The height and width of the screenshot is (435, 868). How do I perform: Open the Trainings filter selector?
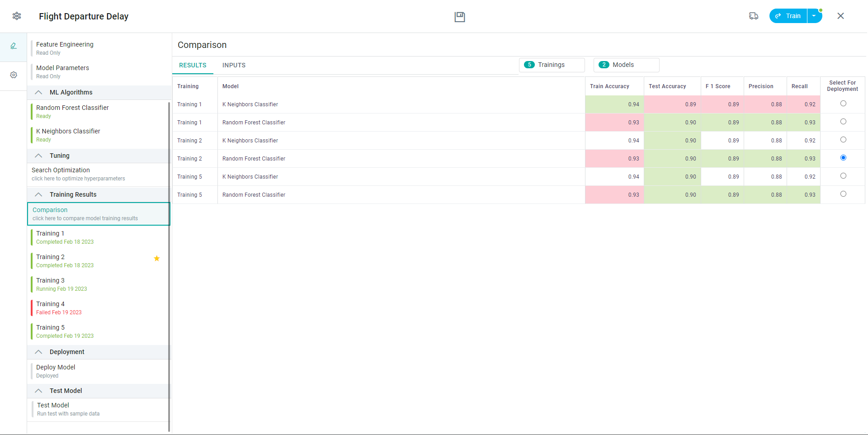tap(552, 65)
